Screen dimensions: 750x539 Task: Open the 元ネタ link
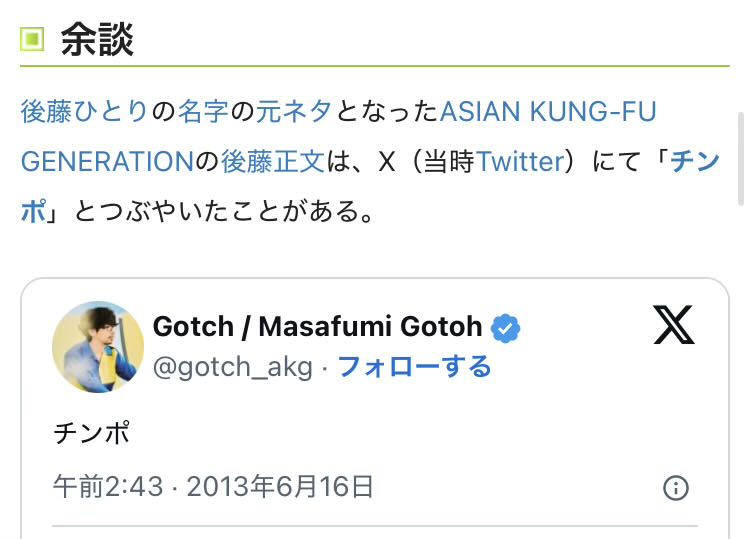[x=293, y=111]
